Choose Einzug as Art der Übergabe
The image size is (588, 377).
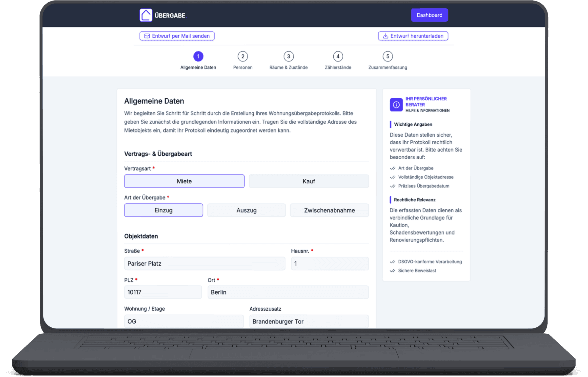pos(164,210)
